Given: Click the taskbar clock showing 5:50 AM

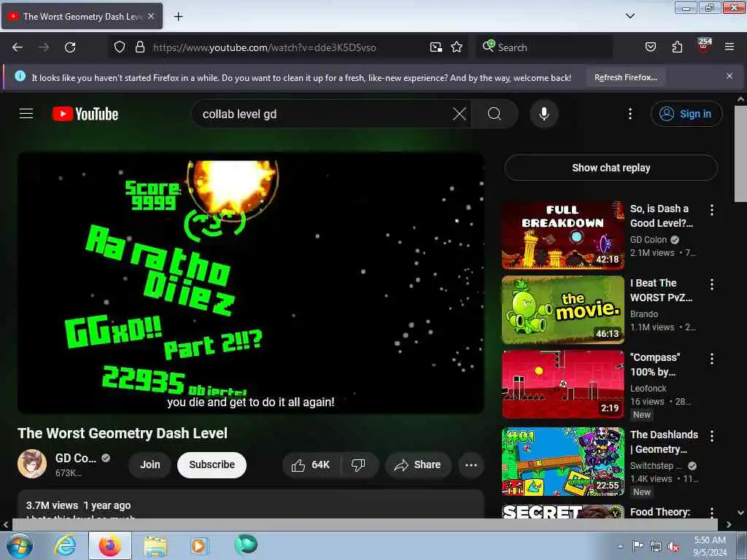Looking at the screenshot, I should 710,546.
